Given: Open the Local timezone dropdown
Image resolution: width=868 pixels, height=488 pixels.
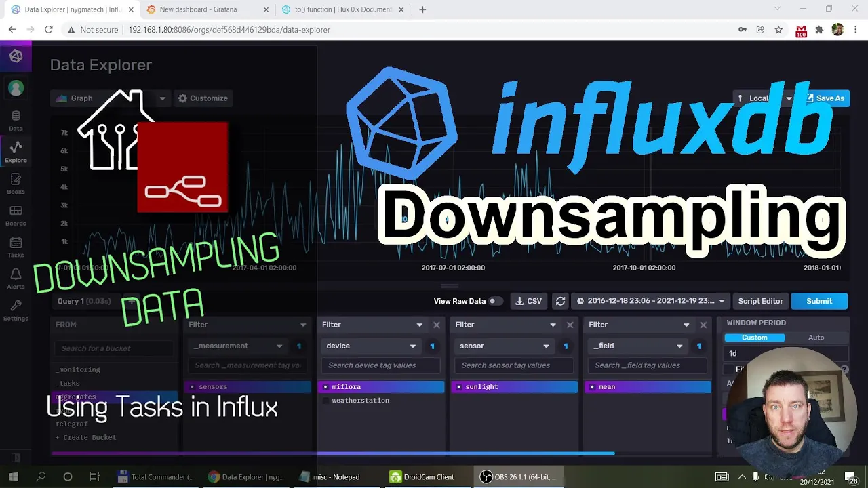Looking at the screenshot, I should (765, 98).
